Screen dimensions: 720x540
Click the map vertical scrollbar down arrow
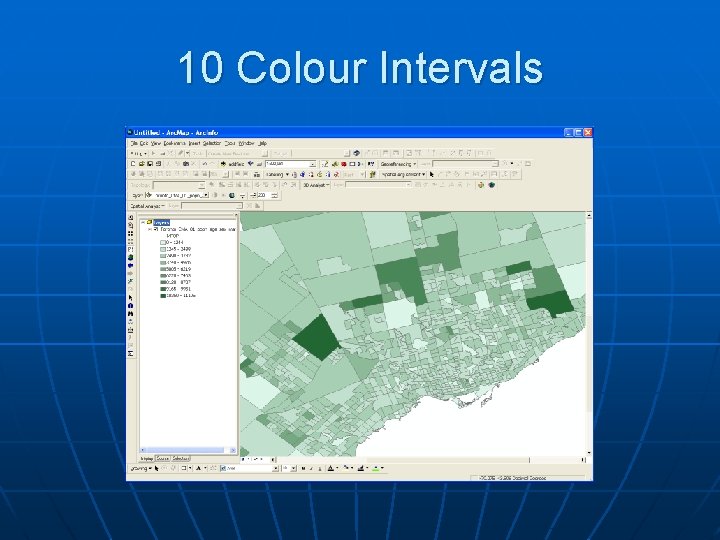(589, 453)
